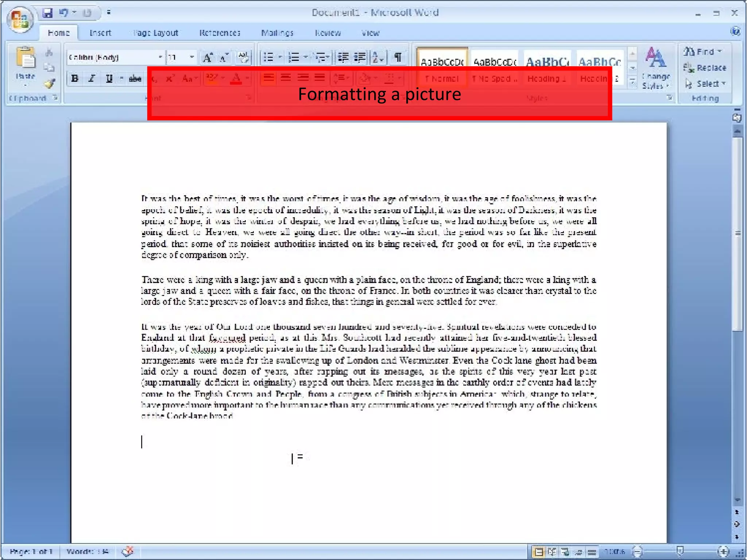Viewport: 747px width, 560px height.
Task: Open the Office Button menu
Action: [x=20, y=19]
